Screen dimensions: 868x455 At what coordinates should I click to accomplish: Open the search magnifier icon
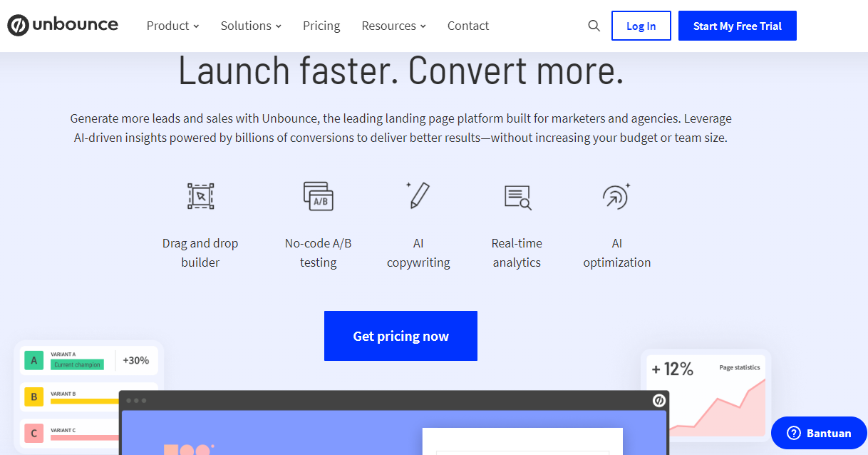click(x=594, y=26)
